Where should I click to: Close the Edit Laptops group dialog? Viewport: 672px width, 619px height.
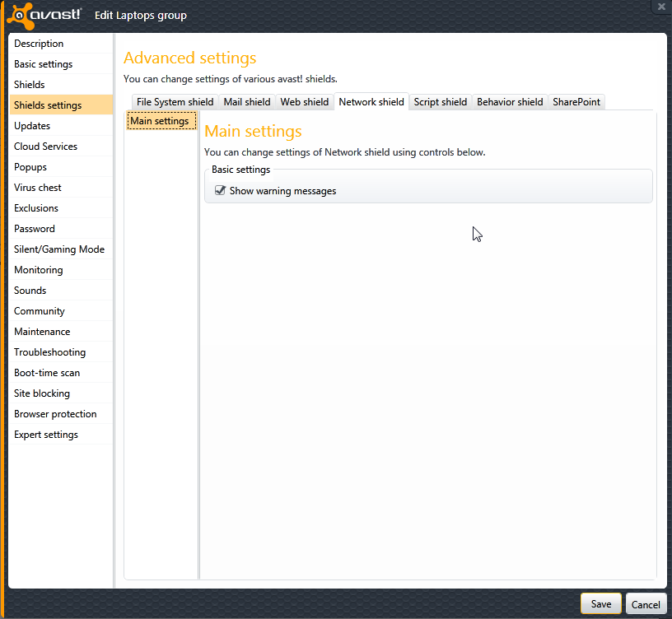(661, 7)
